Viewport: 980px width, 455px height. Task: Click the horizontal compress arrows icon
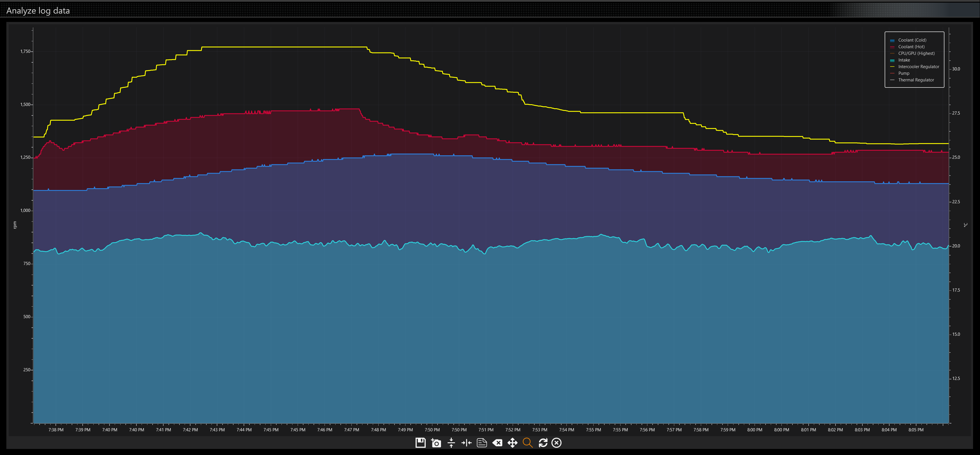(x=466, y=443)
